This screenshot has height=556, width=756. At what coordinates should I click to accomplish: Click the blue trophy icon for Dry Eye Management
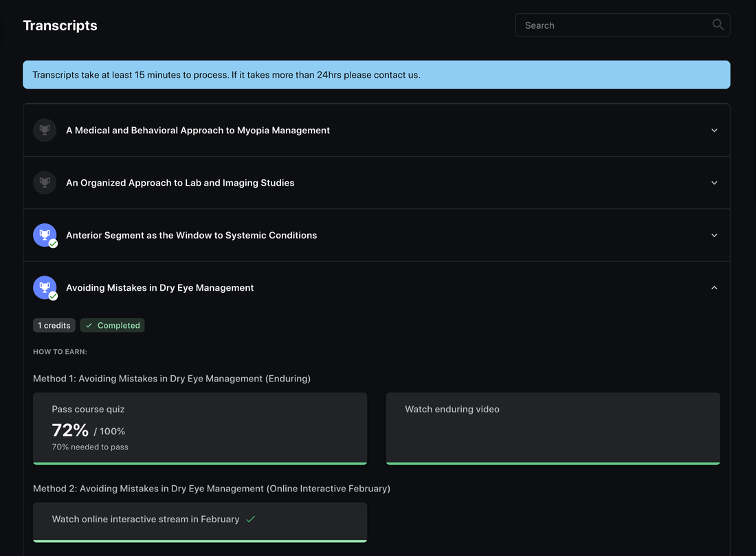coord(45,287)
